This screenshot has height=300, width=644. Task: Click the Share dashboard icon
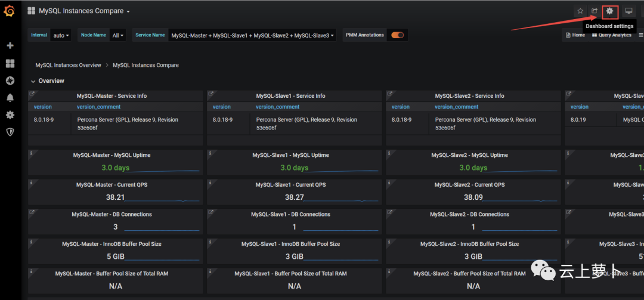(x=595, y=11)
